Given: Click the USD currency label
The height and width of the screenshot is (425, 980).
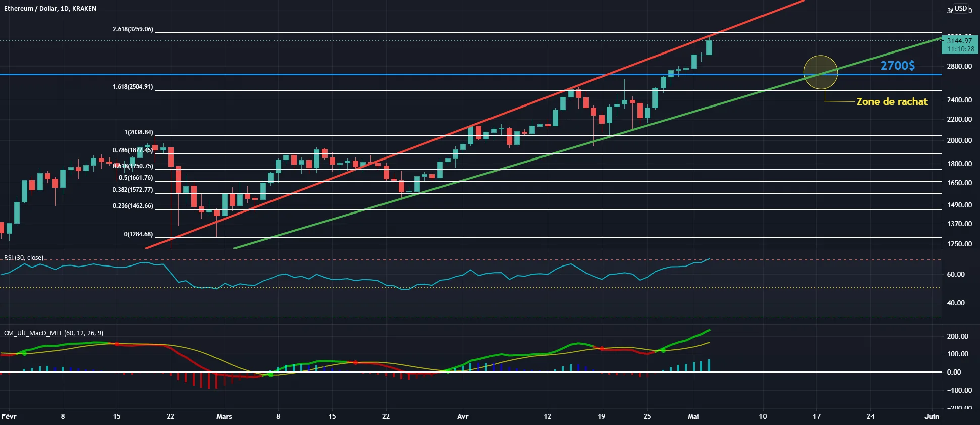Looking at the screenshot, I should point(960,8).
